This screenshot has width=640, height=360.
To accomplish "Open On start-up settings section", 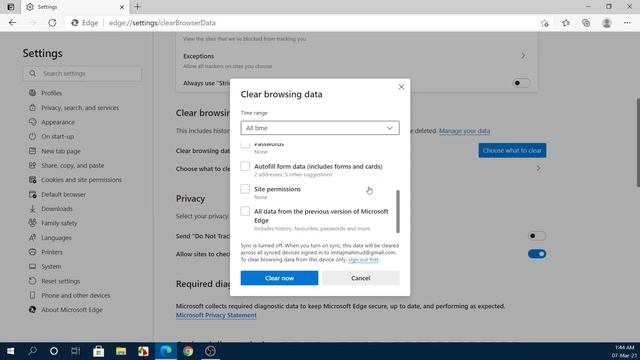I will click(58, 136).
